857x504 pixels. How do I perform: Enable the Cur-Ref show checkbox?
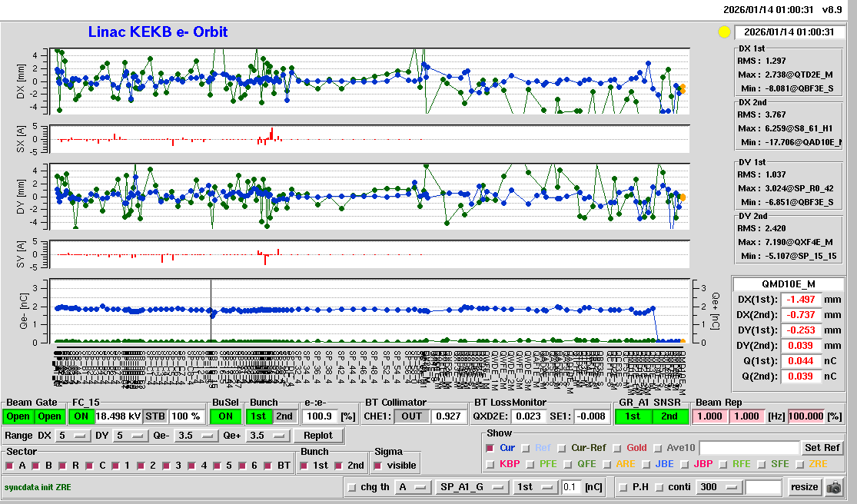(563, 448)
